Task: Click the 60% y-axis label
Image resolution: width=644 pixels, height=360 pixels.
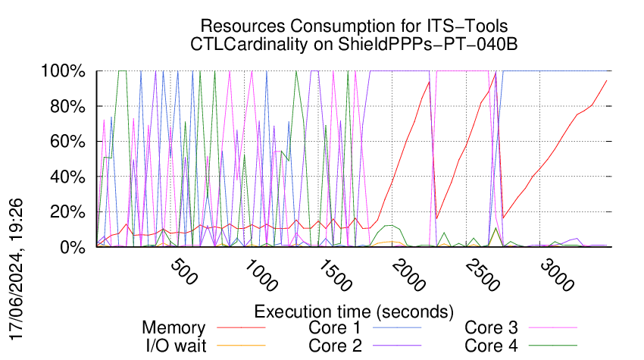Action: (x=67, y=142)
